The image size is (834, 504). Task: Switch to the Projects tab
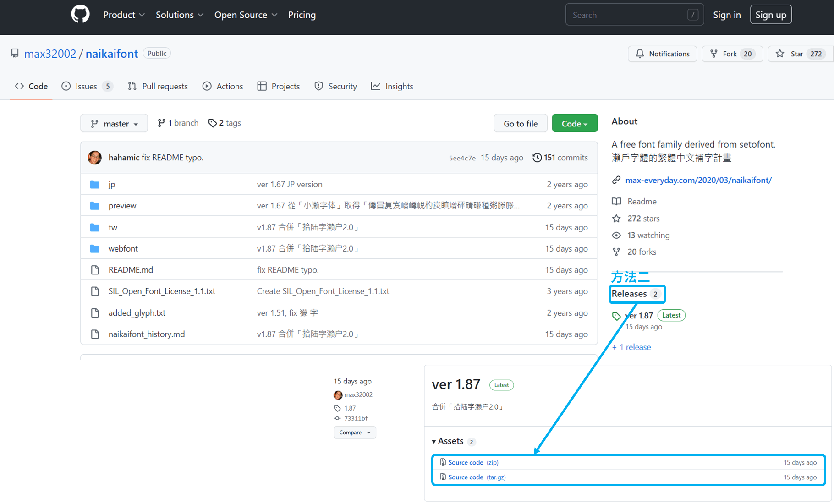coord(279,86)
